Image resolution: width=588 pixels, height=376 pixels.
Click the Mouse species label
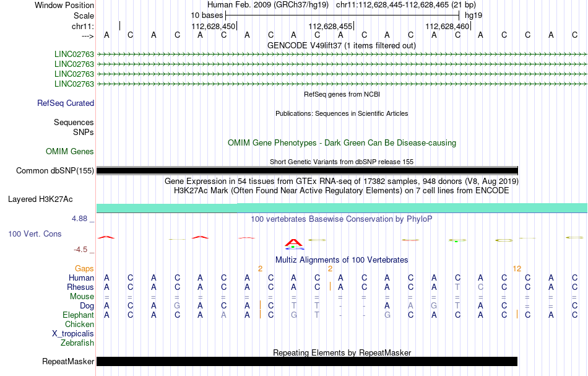[x=82, y=297]
